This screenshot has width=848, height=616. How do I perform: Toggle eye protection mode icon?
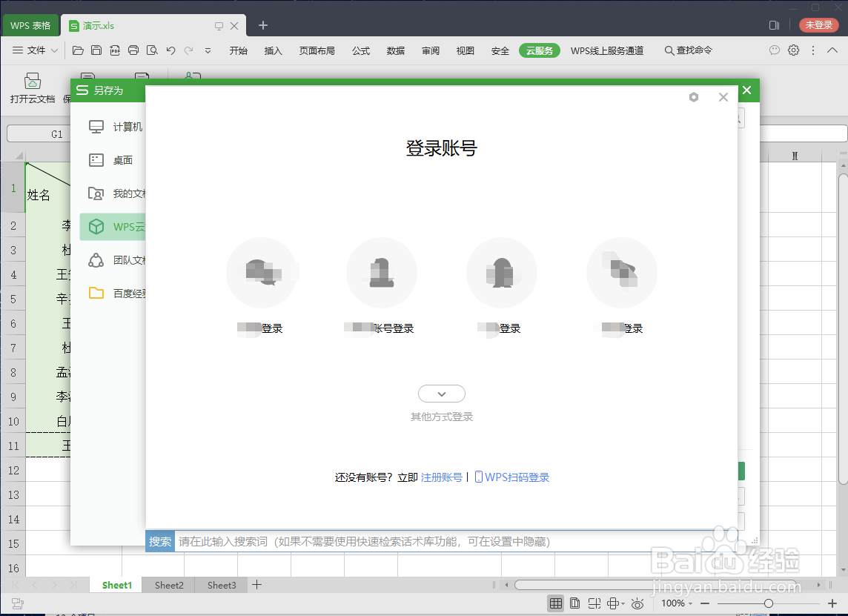[x=637, y=603]
